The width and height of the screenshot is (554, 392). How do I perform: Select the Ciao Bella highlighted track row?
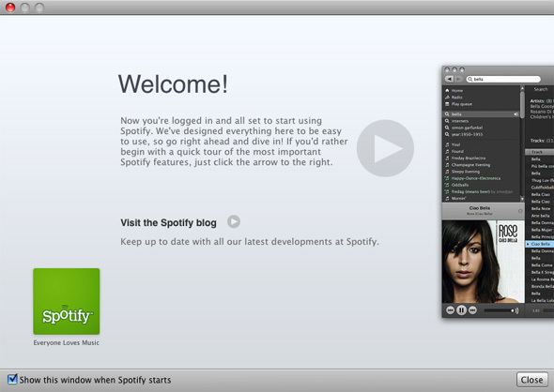(x=539, y=244)
